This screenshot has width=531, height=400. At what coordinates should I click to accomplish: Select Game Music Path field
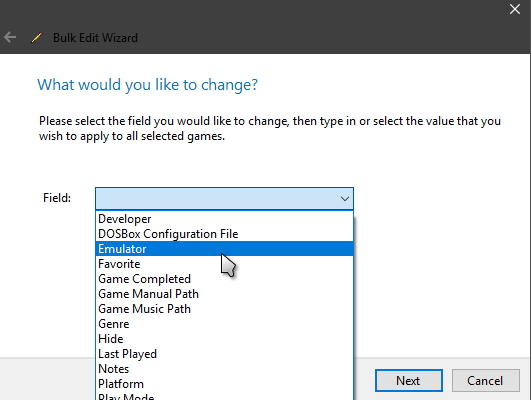tap(224, 309)
